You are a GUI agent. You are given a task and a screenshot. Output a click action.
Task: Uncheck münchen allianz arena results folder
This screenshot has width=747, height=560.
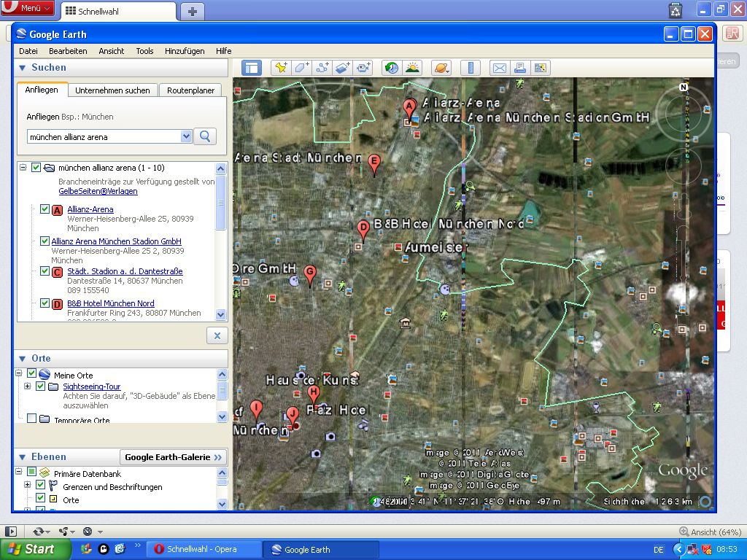pos(36,168)
